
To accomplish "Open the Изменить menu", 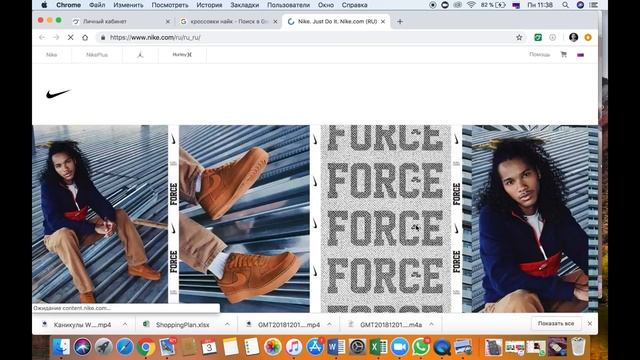I will [128, 5].
